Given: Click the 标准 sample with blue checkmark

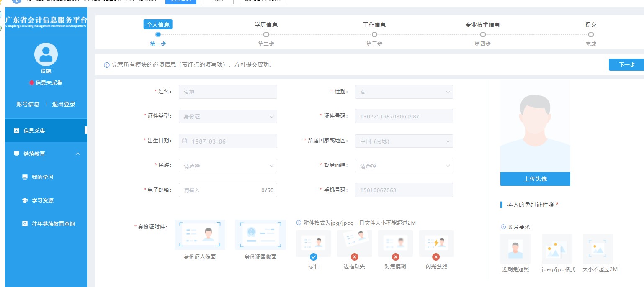Looking at the screenshot, I should pyautogui.click(x=313, y=243).
